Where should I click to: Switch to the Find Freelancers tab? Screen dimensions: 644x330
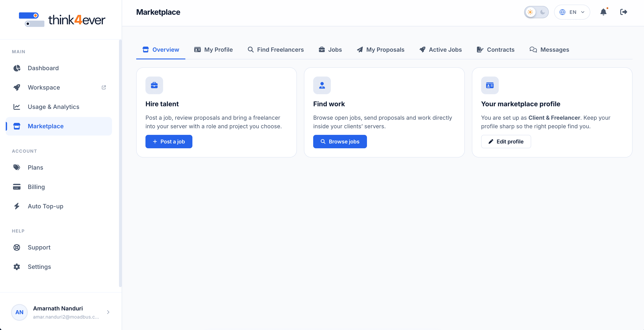tap(275, 50)
